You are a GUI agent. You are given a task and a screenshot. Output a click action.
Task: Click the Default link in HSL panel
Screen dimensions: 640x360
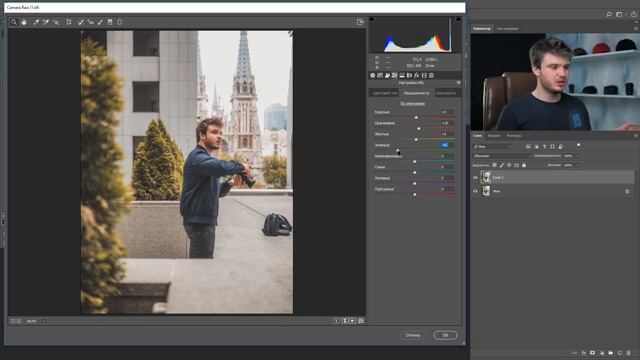point(412,104)
